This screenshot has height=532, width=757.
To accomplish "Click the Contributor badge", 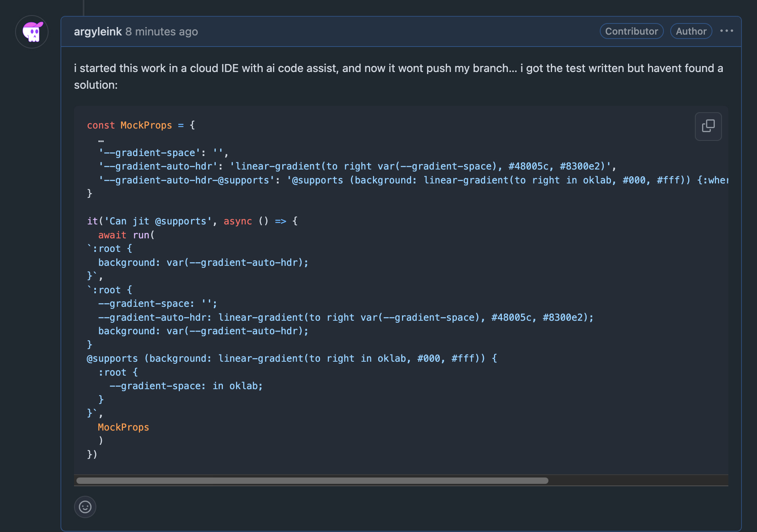I will point(631,31).
